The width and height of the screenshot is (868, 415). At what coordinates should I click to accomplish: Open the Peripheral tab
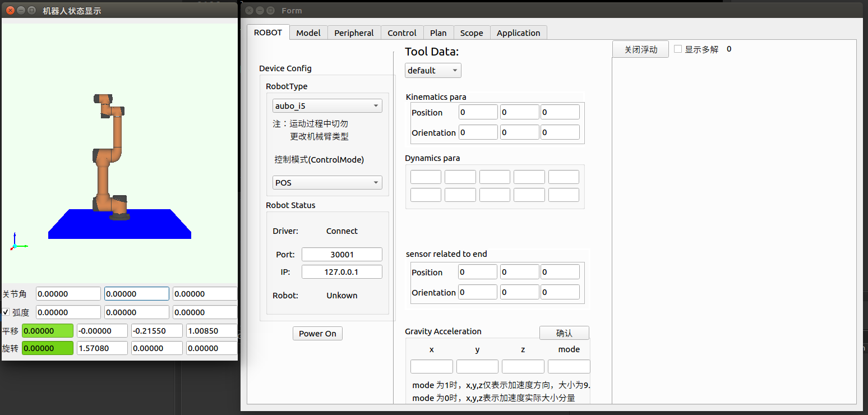[x=354, y=33]
